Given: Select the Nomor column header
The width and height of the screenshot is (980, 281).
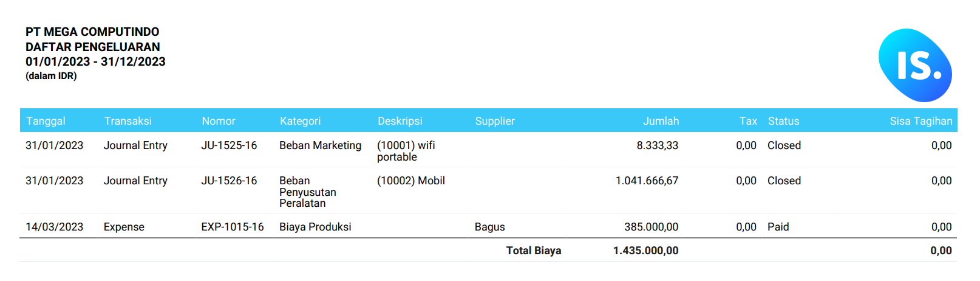Looking at the screenshot, I should coord(218,121).
